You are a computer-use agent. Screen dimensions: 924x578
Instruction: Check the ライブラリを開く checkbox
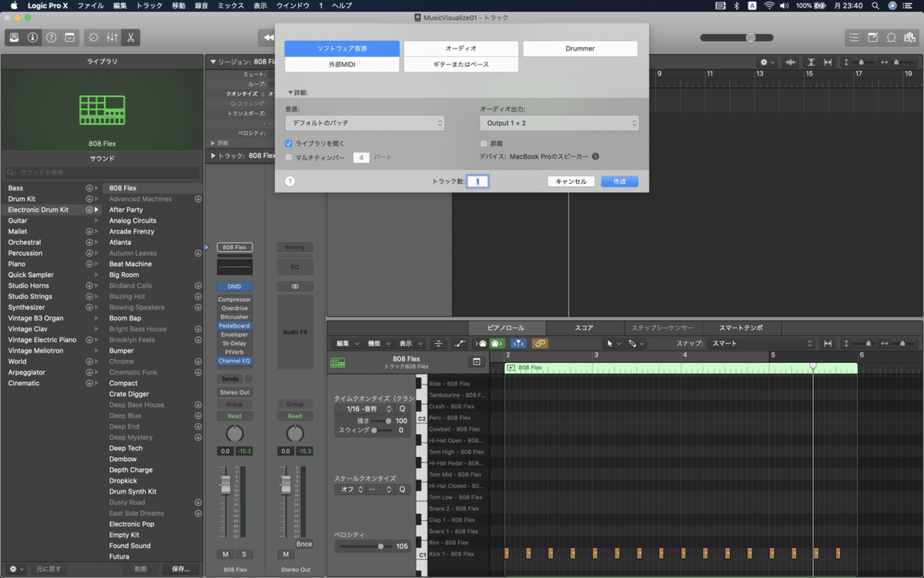tap(289, 143)
